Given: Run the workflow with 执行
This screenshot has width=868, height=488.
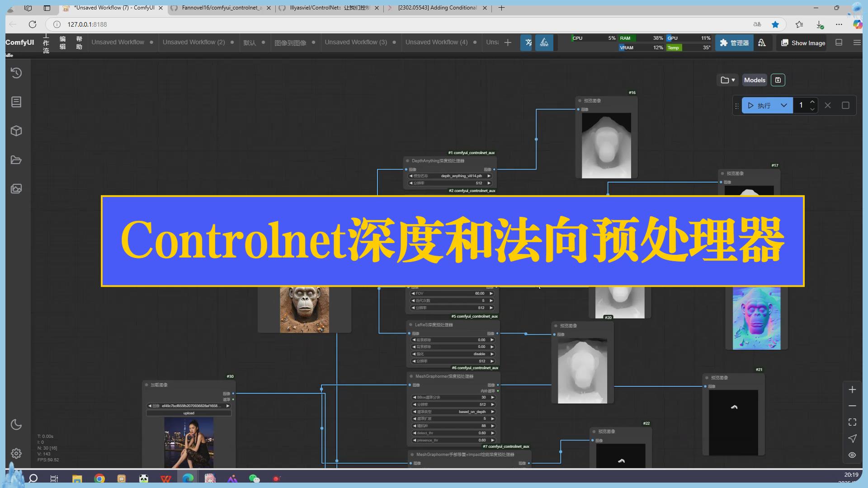Looking at the screenshot, I should pyautogui.click(x=759, y=105).
